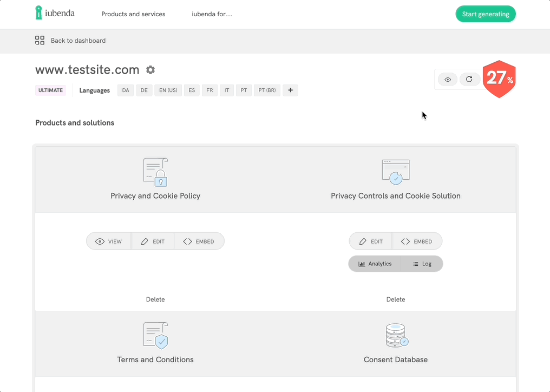Click the Privacy and Cookie Policy document icon
Viewport: 550px width, 392px height.
(x=155, y=171)
